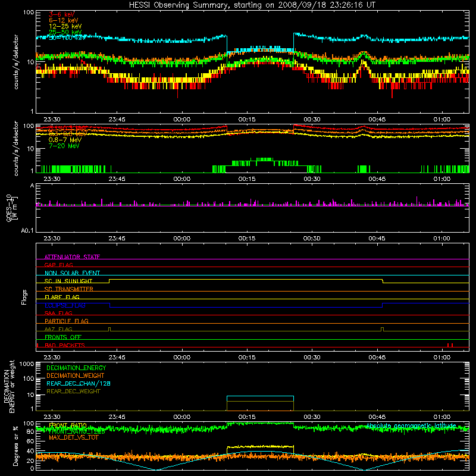476x476 pixels.
Task: Click the orange MAX_DET_VS_TOT legend label
Action: pyautogui.click(x=74, y=437)
